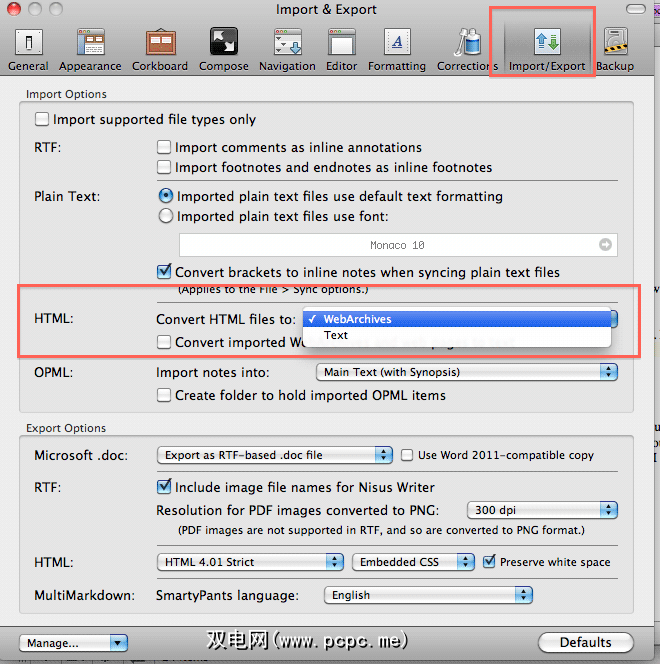Open the Appearance preferences pane
Screen dimensions: 660x664
[x=90, y=50]
